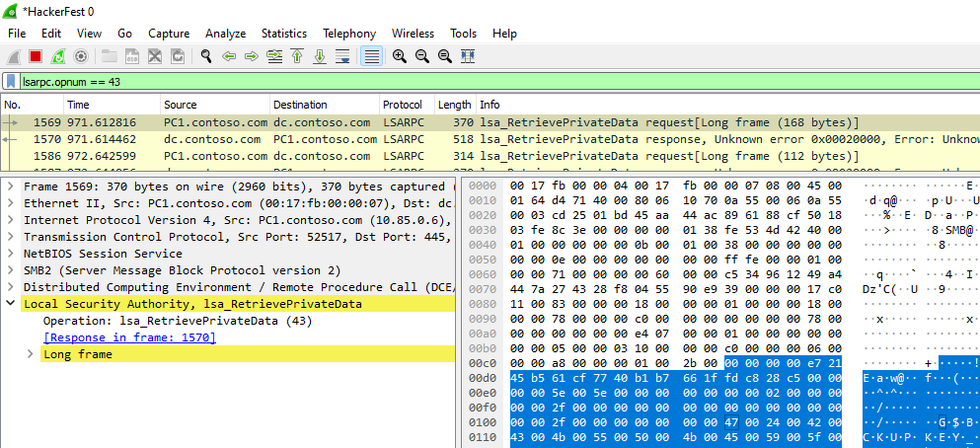980x448 pixels.
Task: Jump to the first packet
Action: tap(297, 56)
